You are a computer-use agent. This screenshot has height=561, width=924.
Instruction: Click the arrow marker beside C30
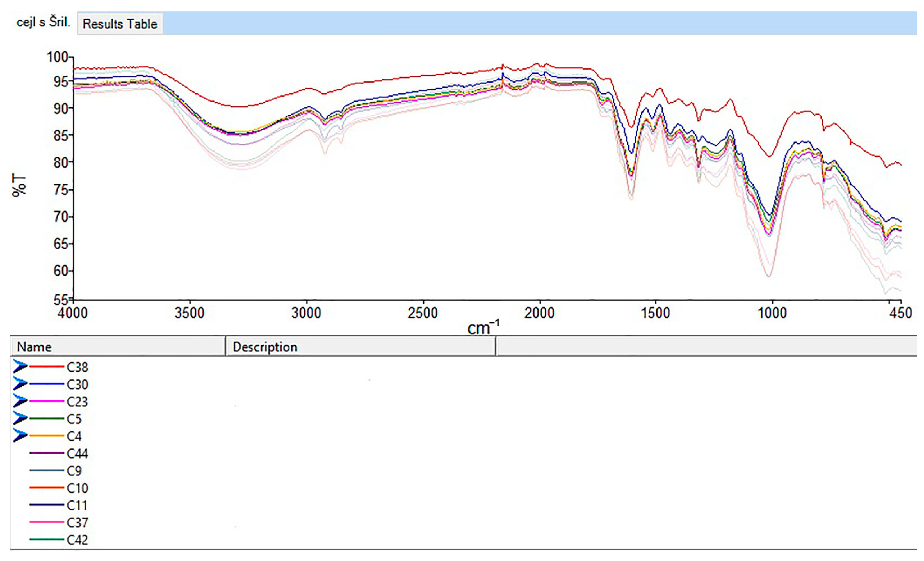click(20, 383)
